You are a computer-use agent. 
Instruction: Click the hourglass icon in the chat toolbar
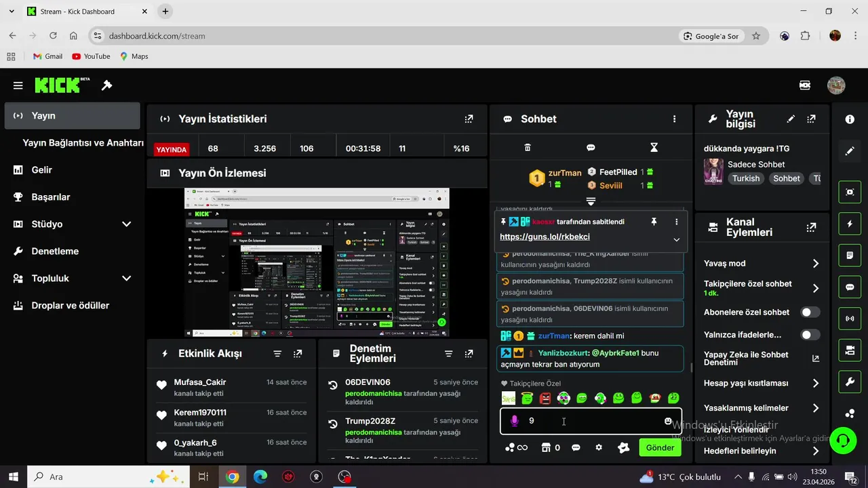[654, 147]
